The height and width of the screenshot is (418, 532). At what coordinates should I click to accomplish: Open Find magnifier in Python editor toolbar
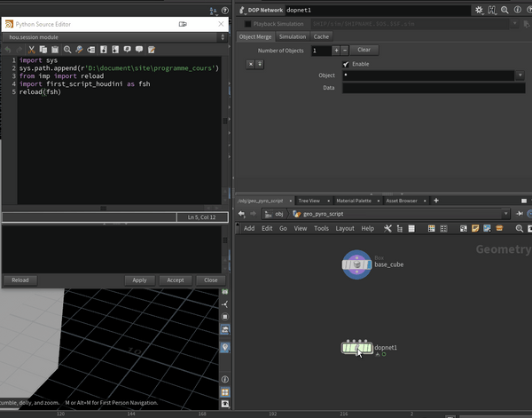67,50
